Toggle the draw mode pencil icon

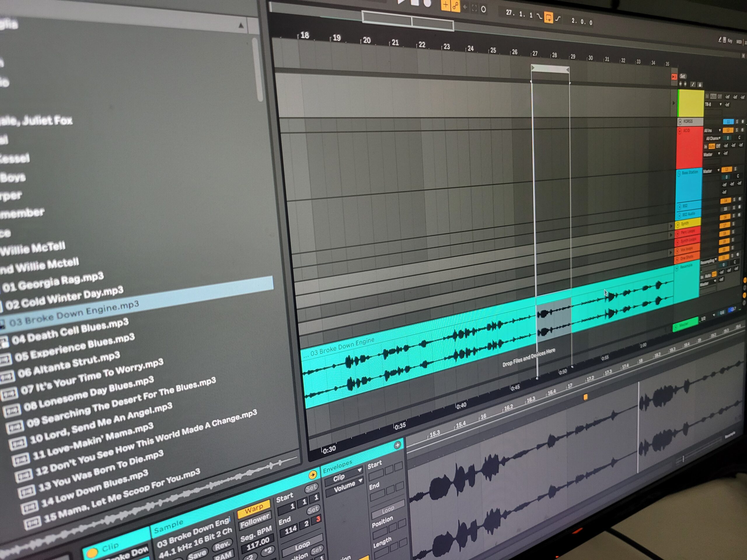(720, 40)
